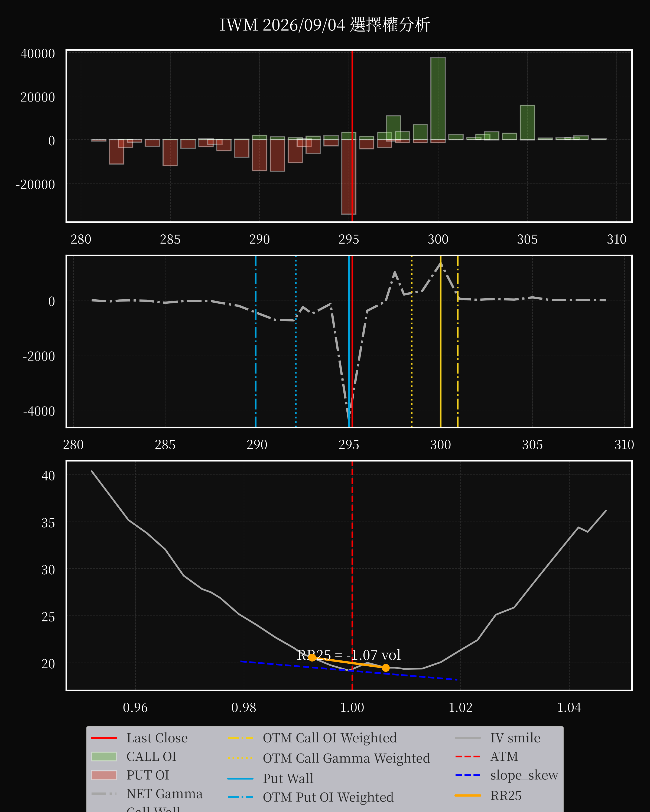The image size is (650, 812).
Task: Click the green call bar near strike 305
Action: [x=527, y=122]
